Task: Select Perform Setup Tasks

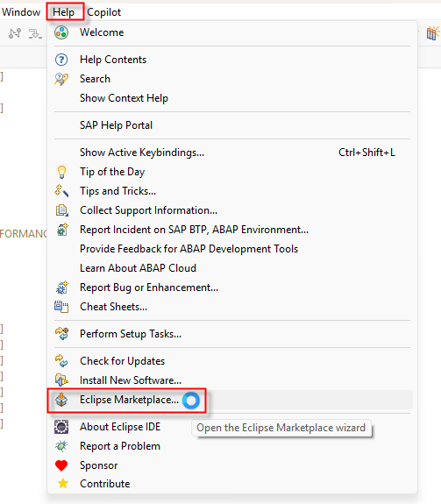Action: click(x=232, y=334)
